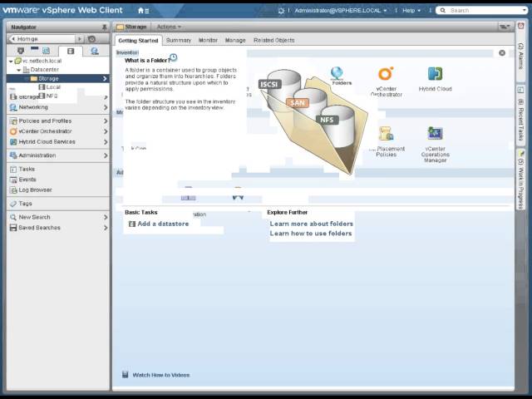The width and height of the screenshot is (532, 399).
Task: Expand Hybrid Cloud Services arrow
Action: point(106,142)
